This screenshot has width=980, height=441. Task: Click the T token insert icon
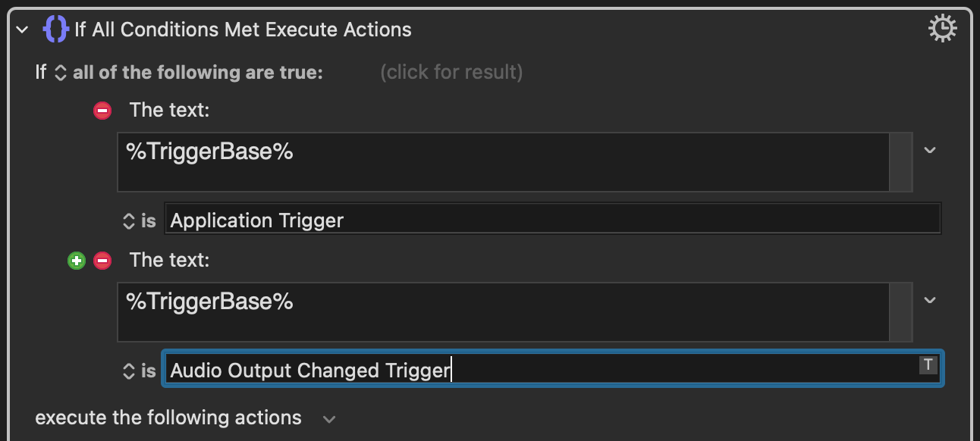coord(928,364)
